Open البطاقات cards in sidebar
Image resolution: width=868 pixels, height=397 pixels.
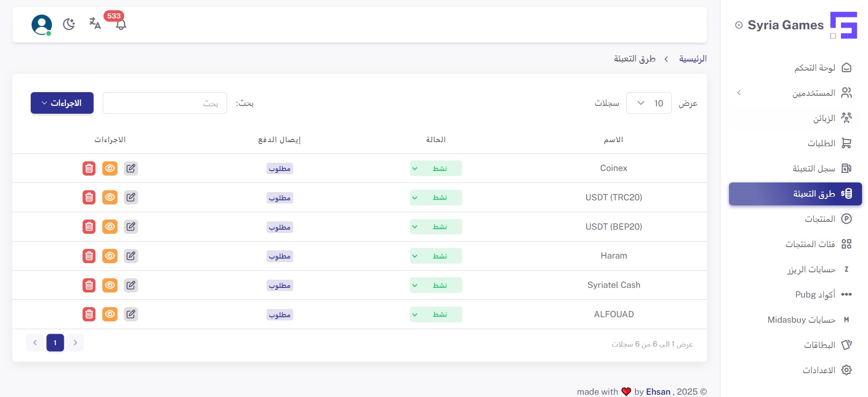[796, 345]
